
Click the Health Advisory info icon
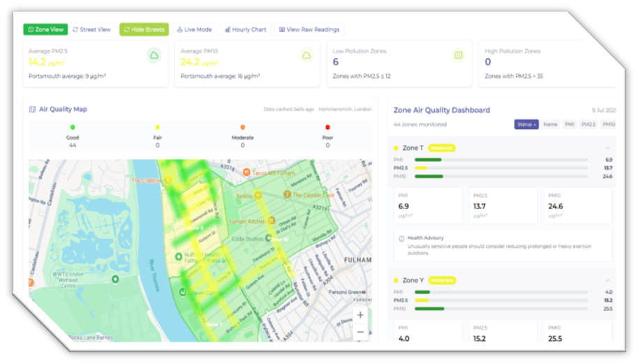(x=401, y=238)
